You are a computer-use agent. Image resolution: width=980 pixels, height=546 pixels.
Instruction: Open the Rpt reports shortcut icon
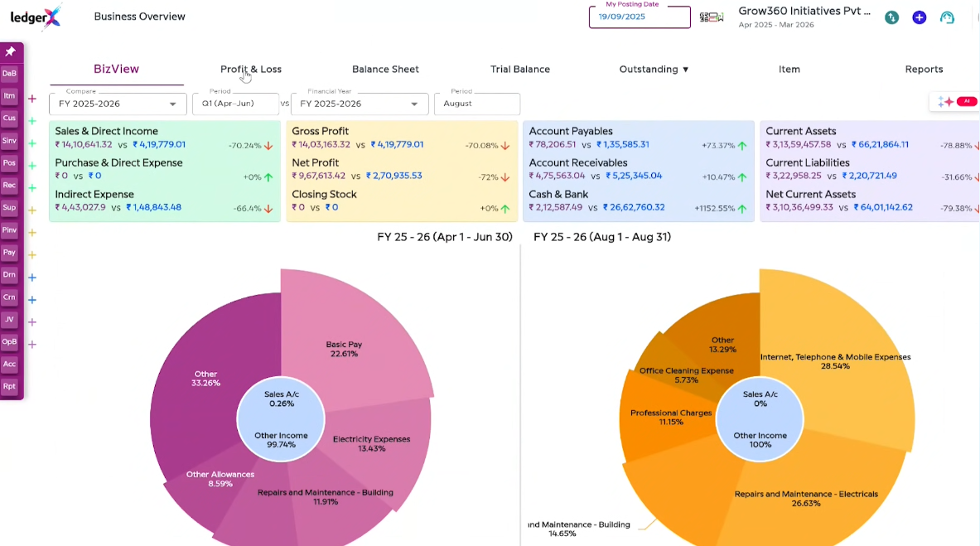[10, 386]
